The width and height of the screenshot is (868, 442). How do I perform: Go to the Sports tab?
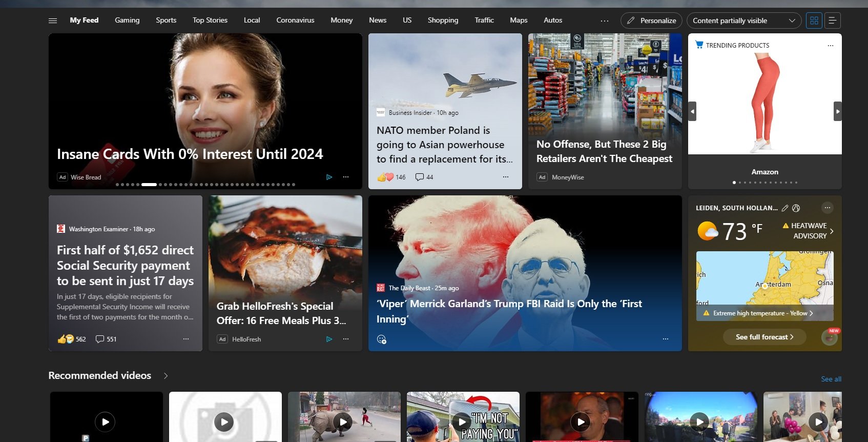tap(166, 21)
